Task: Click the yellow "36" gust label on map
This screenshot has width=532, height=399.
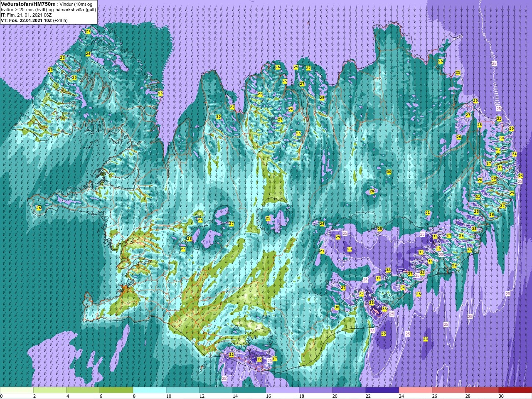Action: 438,248
